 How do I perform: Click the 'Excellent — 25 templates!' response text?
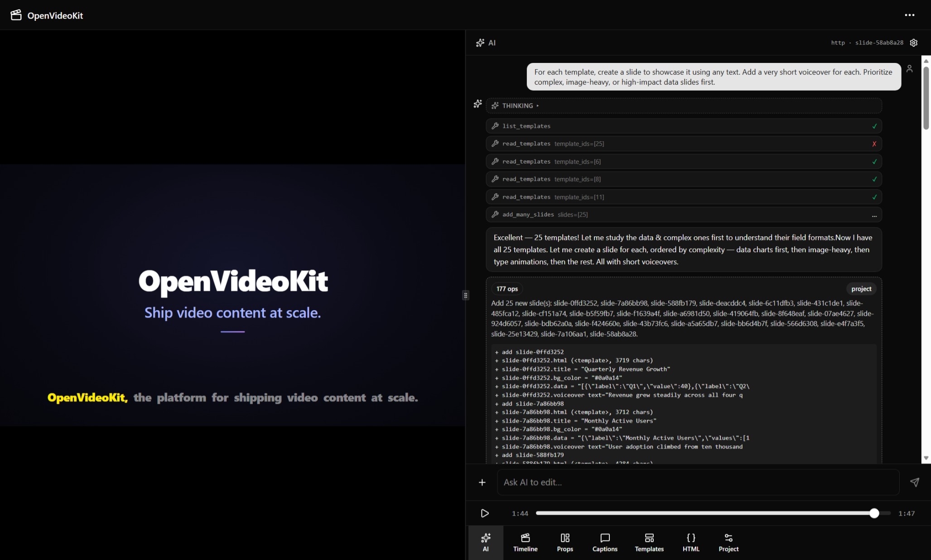click(x=684, y=249)
